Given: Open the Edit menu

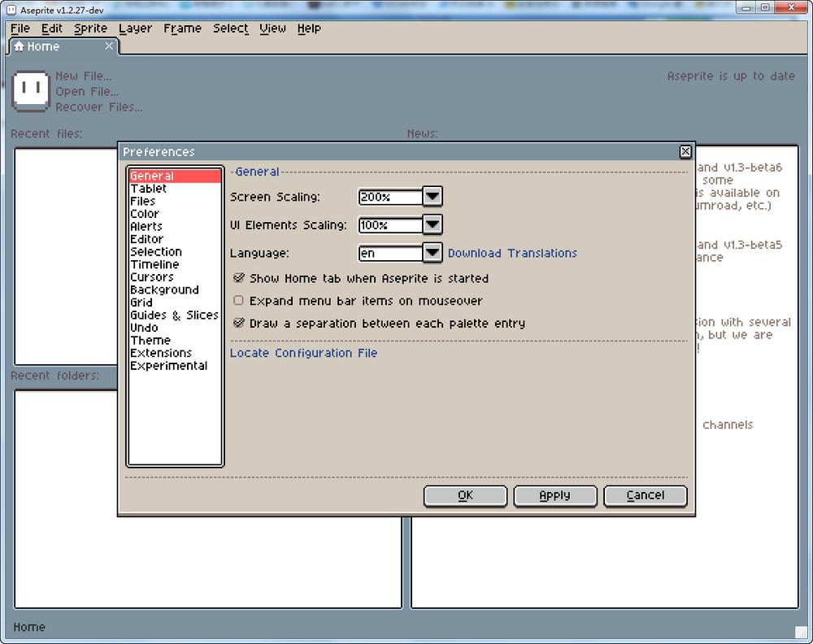Looking at the screenshot, I should [x=52, y=28].
